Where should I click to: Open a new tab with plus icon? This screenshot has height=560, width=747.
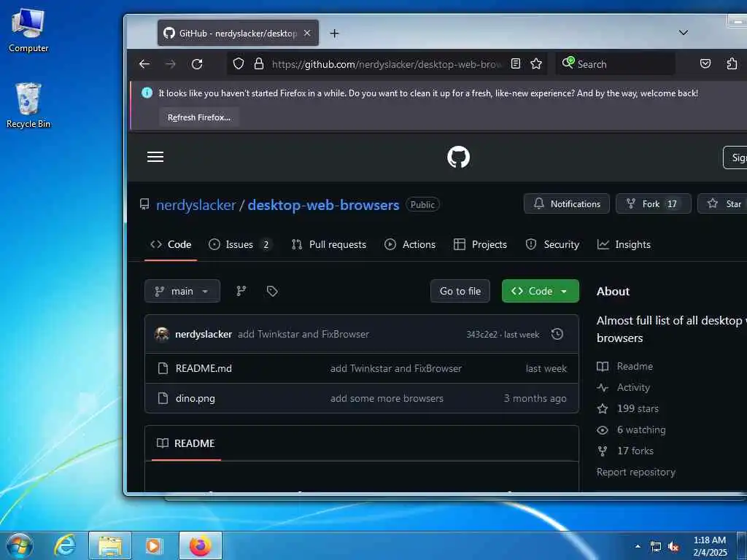pyautogui.click(x=334, y=34)
